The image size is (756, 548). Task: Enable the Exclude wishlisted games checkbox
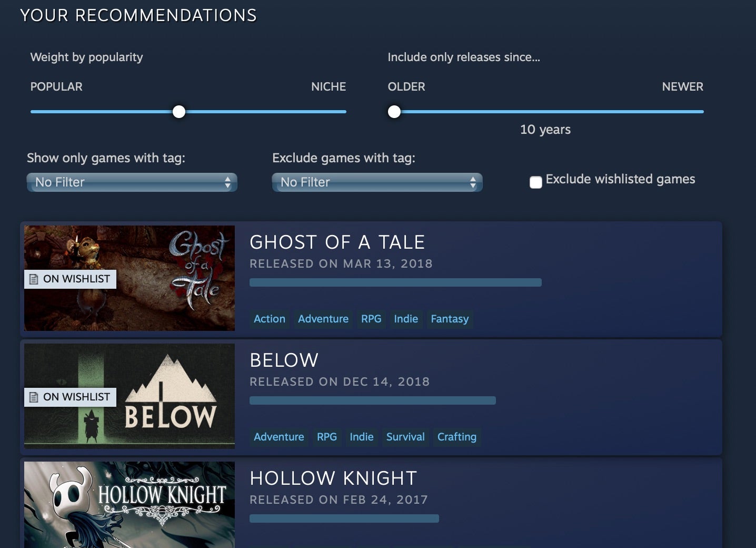click(535, 182)
